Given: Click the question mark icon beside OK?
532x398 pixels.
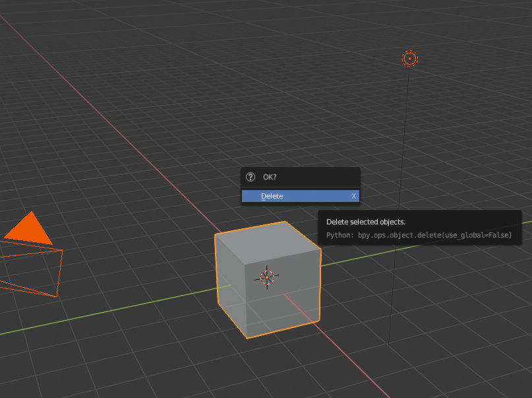Looking at the screenshot, I should (x=251, y=177).
